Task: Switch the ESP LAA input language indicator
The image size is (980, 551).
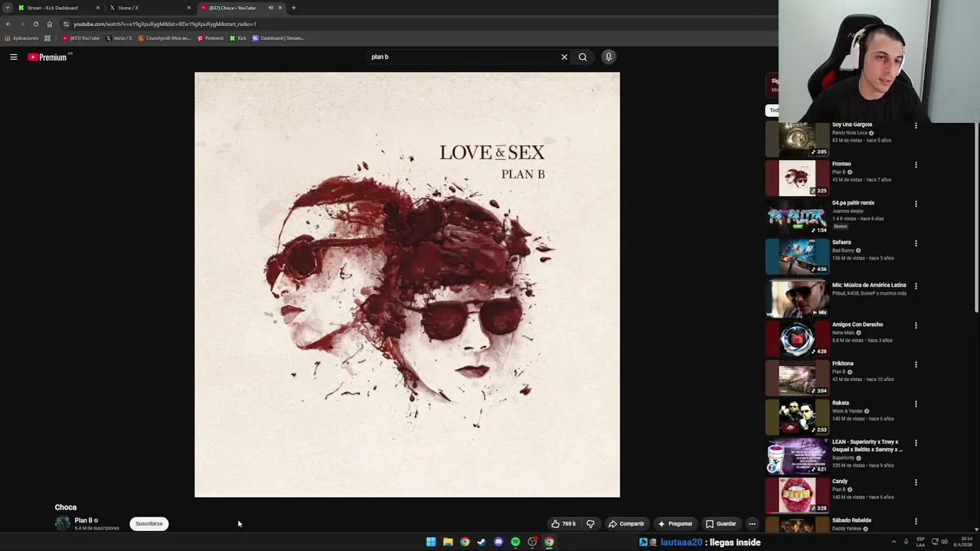Action: 920,542
